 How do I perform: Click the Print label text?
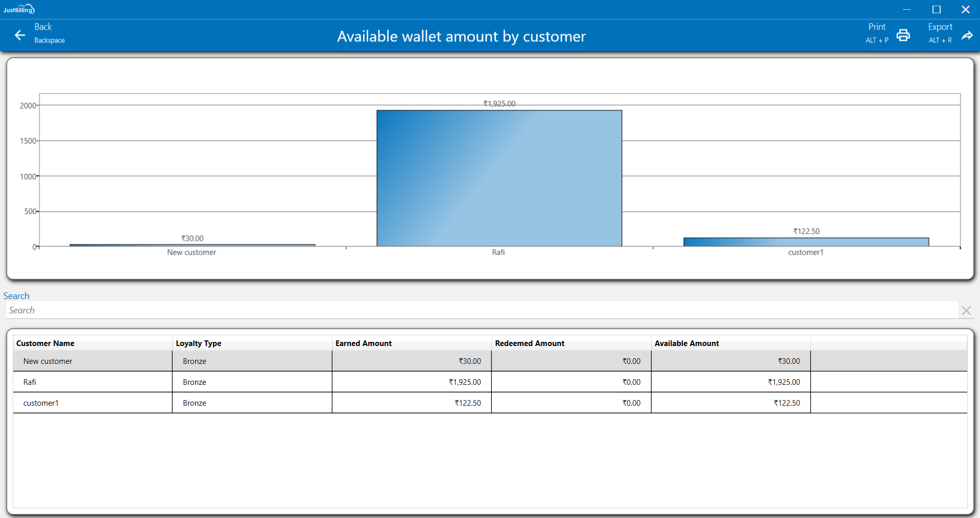(877, 27)
